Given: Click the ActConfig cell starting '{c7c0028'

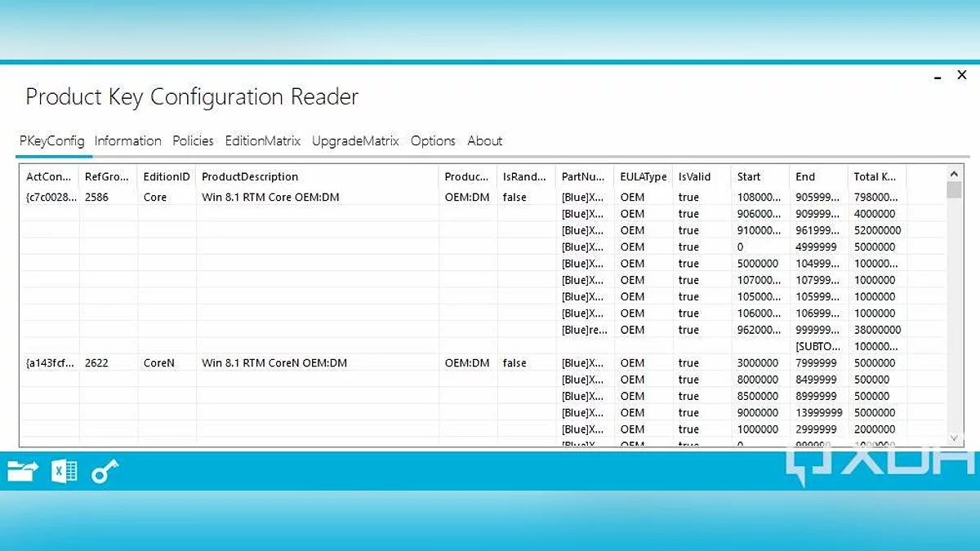Looking at the screenshot, I should pos(50,198).
